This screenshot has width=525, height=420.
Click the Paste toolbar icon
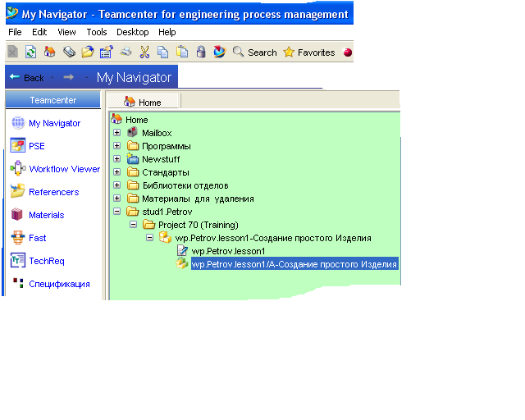[182, 52]
